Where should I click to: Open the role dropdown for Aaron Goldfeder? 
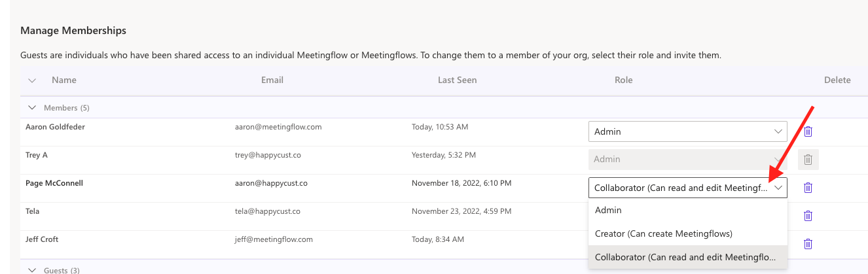pos(687,131)
